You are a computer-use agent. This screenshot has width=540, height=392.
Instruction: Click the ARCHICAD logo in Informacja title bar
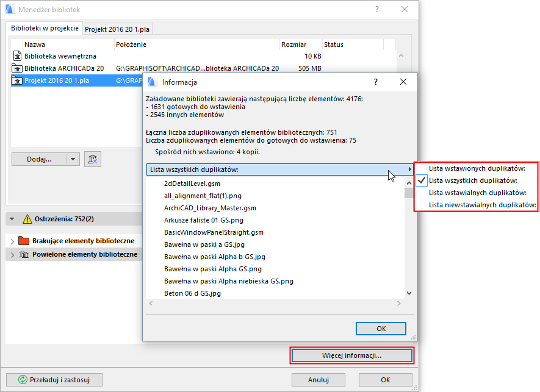click(x=152, y=82)
